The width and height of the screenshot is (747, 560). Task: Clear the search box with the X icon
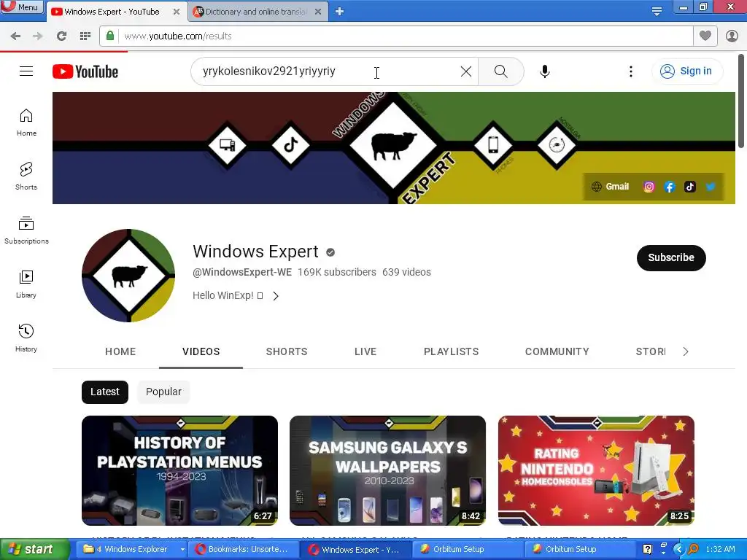[466, 71]
